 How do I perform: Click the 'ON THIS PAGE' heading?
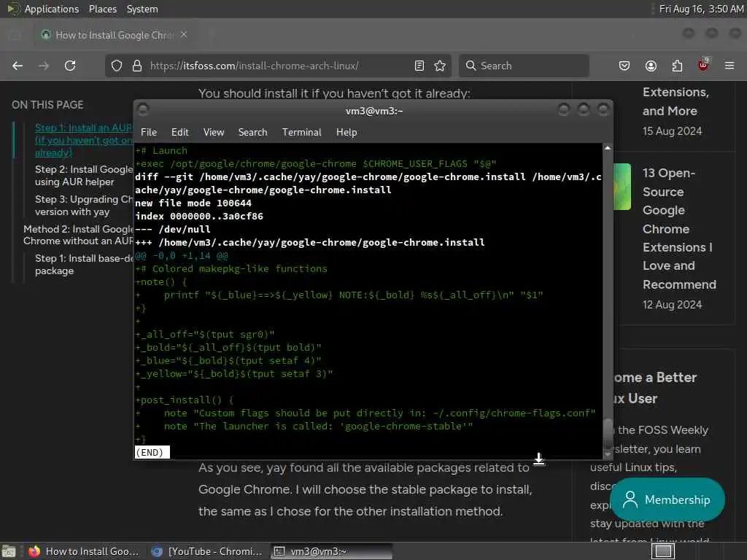[x=47, y=105]
